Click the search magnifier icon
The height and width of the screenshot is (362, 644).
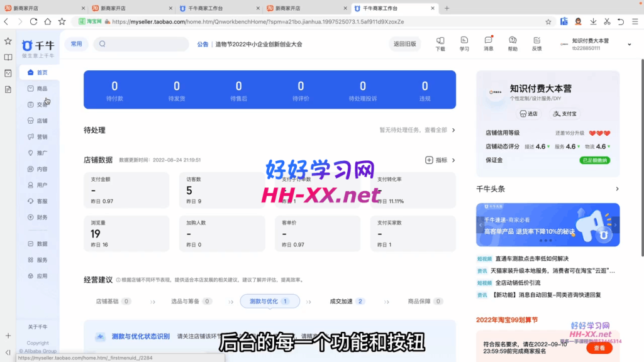tap(103, 44)
